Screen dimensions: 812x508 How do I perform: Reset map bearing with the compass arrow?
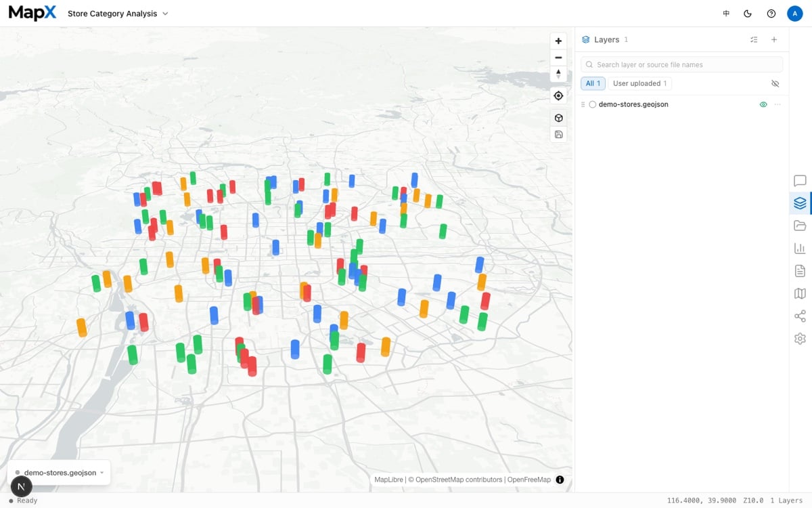(x=558, y=74)
